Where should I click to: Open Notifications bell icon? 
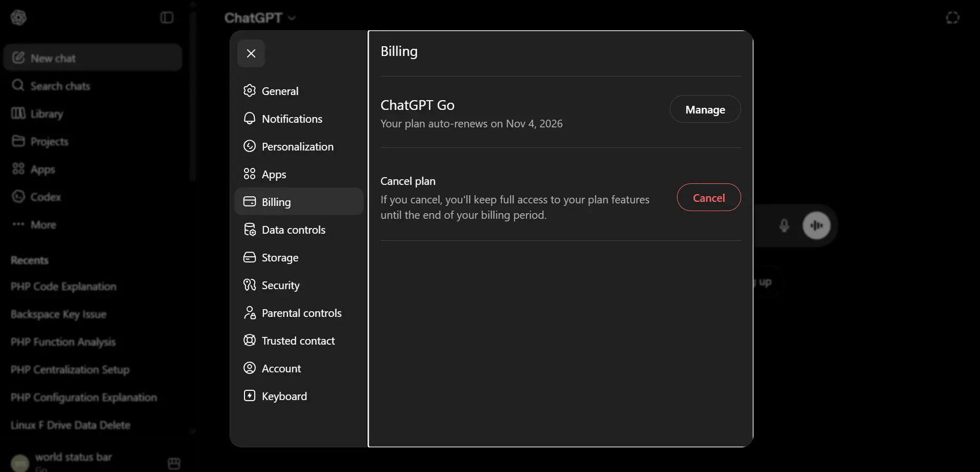250,119
